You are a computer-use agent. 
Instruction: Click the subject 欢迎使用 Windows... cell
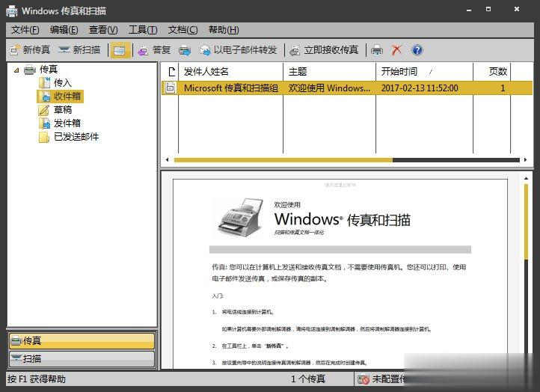[329, 88]
